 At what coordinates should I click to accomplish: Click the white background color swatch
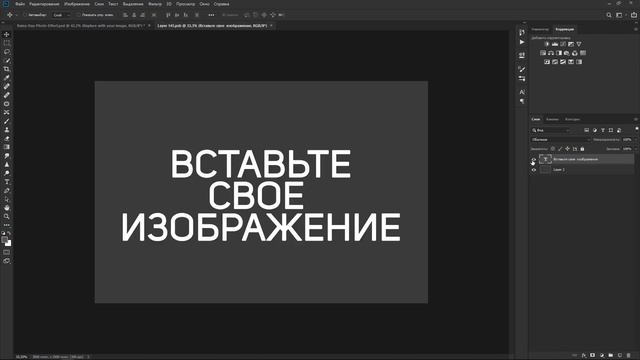tap(9, 243)
